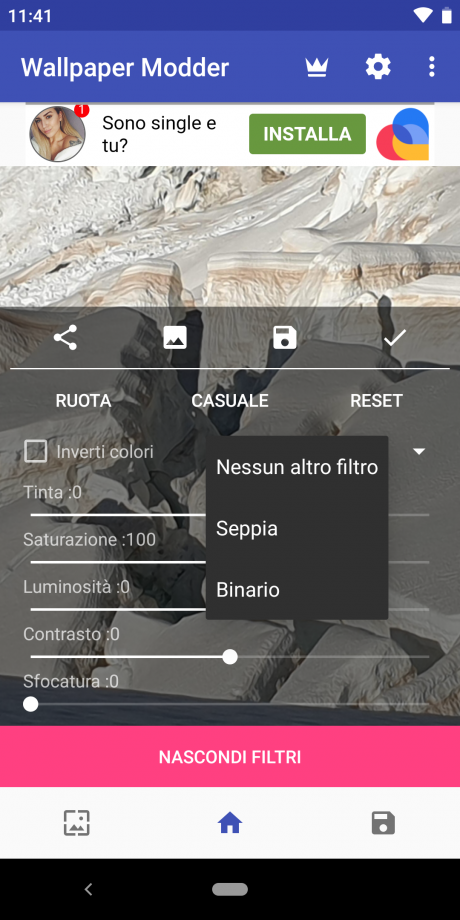Go to Home tab in bottom navigation
460x920 pixels.
click(230, 823)
